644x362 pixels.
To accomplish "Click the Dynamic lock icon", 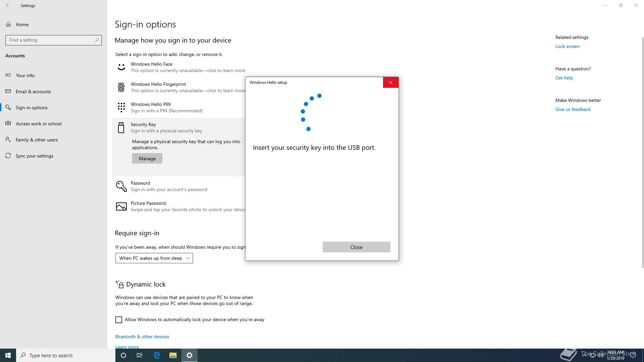I will (x=119, y=284).
